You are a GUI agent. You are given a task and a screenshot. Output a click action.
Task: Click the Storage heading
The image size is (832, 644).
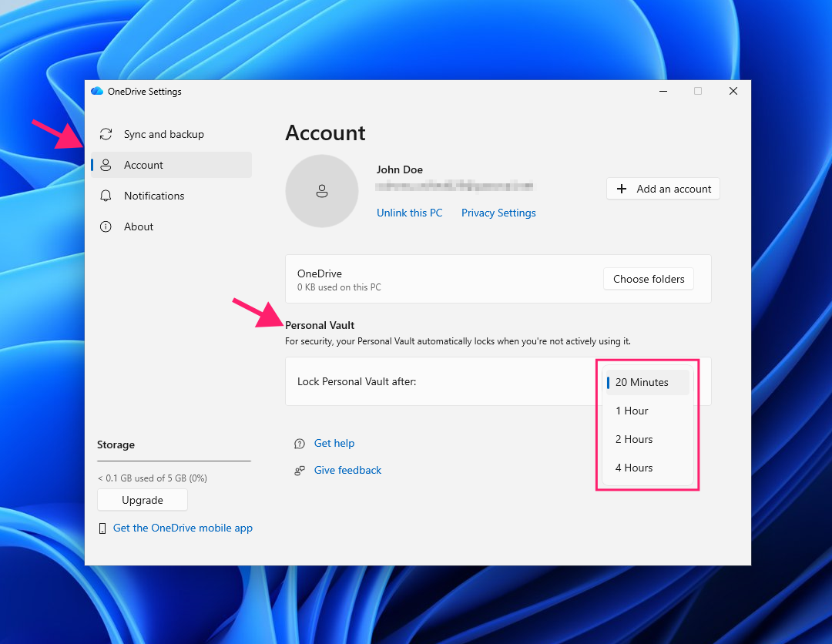click(116, 444)
